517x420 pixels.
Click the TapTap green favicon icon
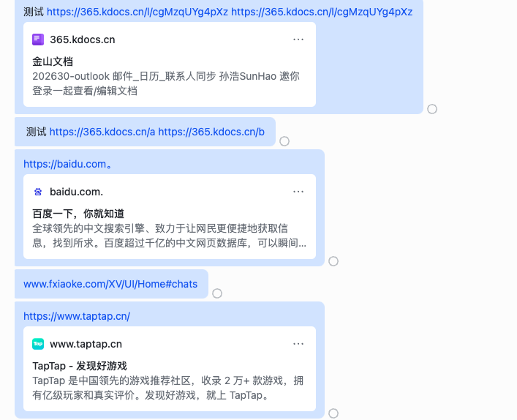[x=38, y=344]
